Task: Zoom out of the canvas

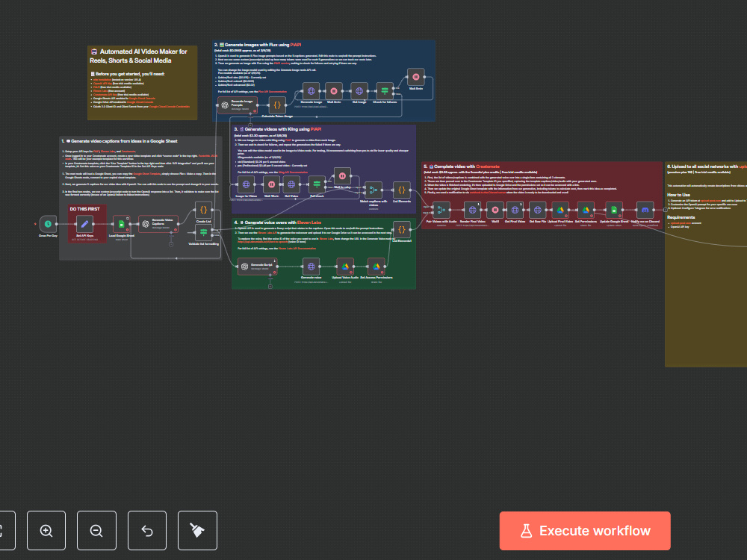Action: click(96, 530)
